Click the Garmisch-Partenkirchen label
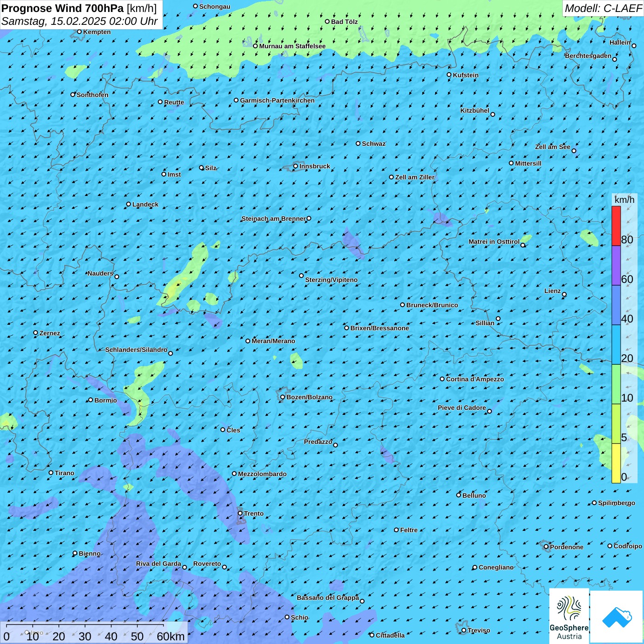 277,100
